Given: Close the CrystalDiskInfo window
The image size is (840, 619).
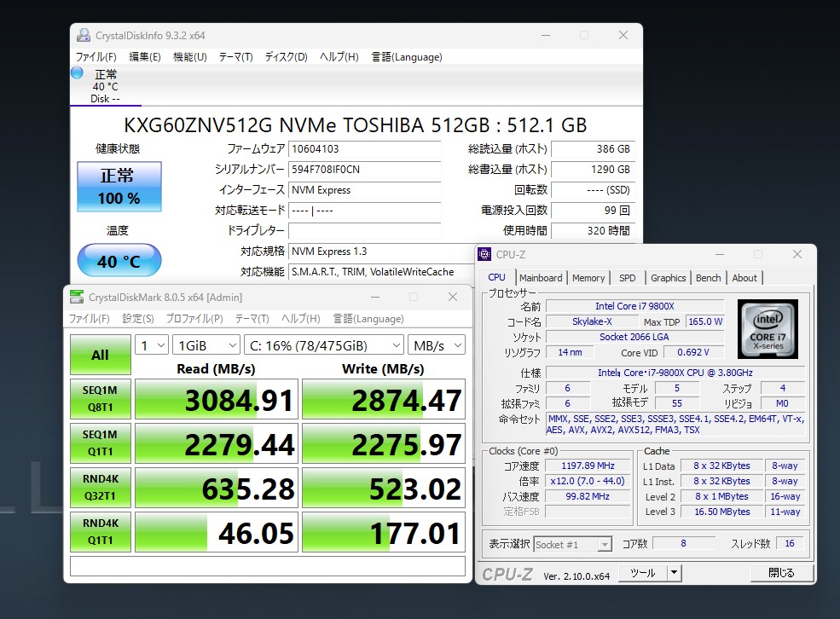Looking at the screenshot, I should [623, 35].
